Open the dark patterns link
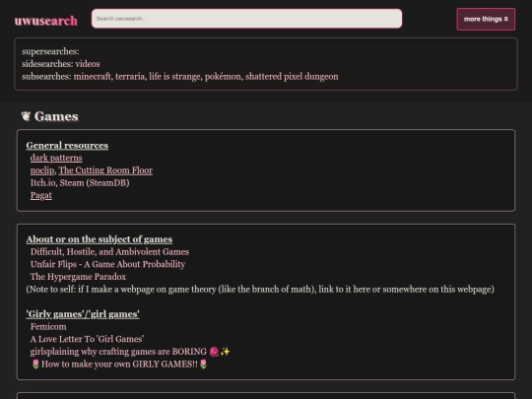The image size is (532, 399). click(56, 158)
